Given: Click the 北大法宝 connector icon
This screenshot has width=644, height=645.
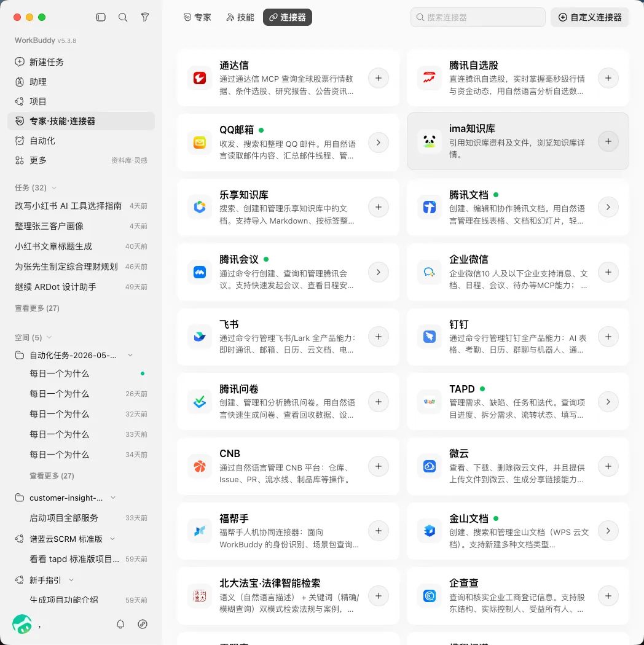Looking at the screenshot, I should (x=200, y=596).
